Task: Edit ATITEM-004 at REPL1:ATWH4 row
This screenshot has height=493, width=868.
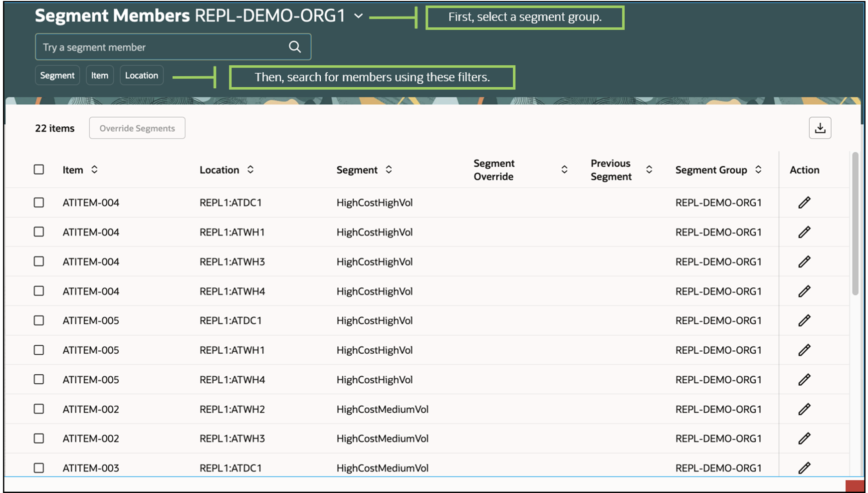Action: pos(804,291)
